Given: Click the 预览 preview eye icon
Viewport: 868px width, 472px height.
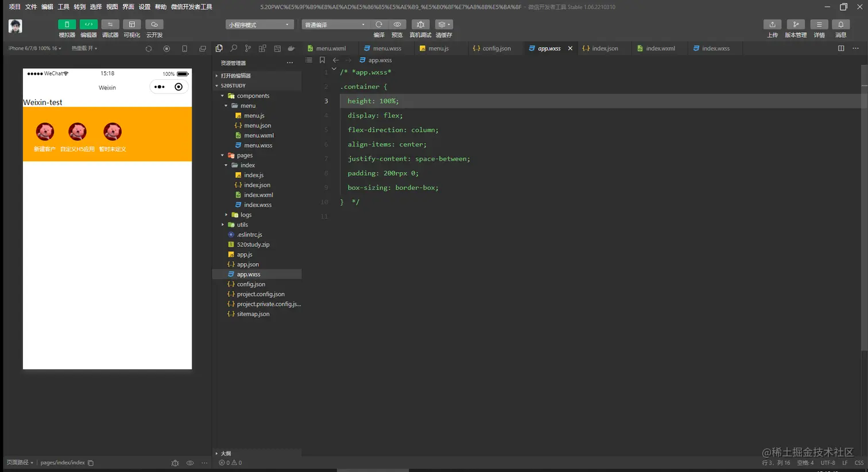Looking at the screenshot, I should coord(397,24).
